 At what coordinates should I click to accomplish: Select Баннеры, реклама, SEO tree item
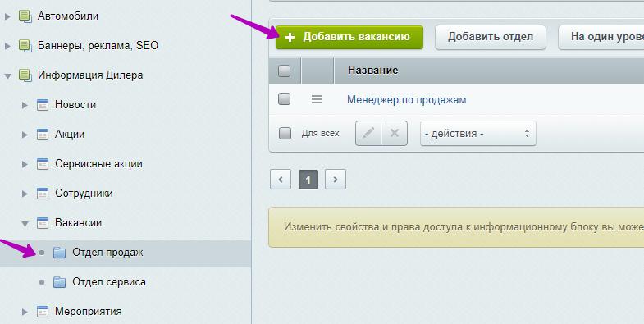point(98,46)
